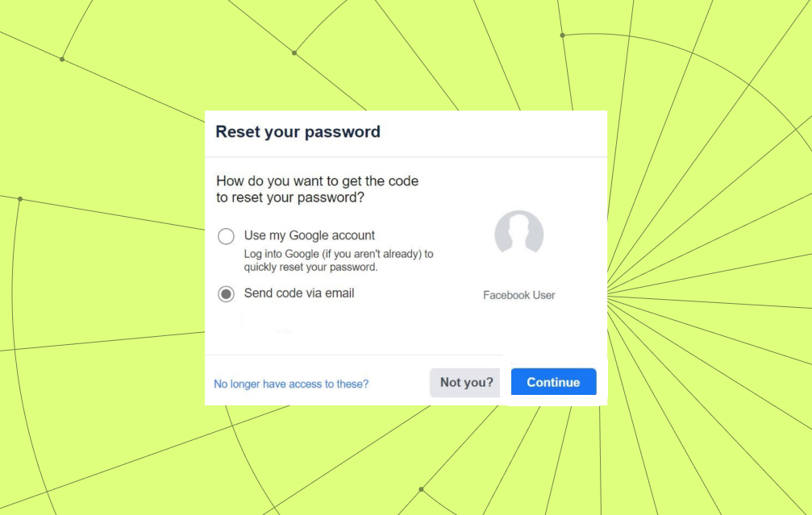Click the Reset your password dialog title
The image size is (812, 515).
[x=299, y=131]
